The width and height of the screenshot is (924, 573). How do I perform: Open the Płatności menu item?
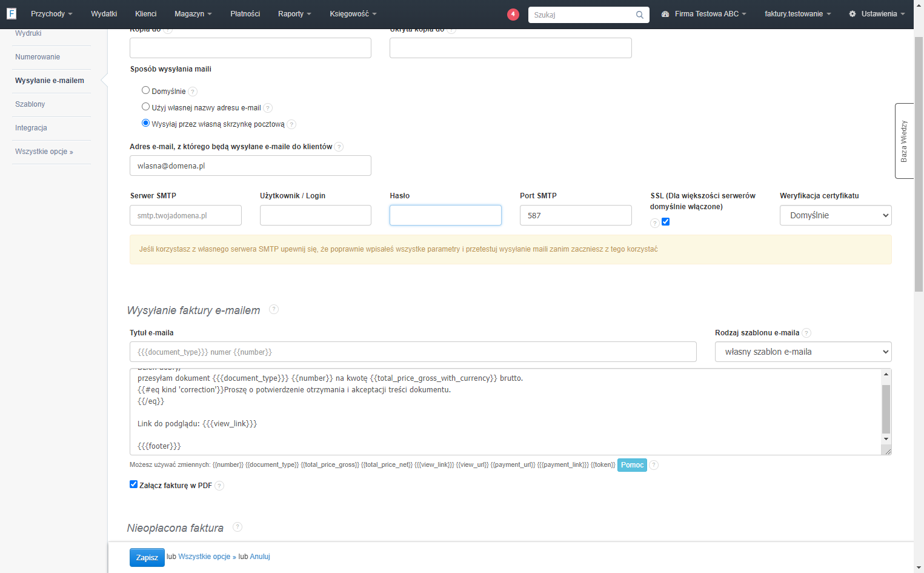tap(245, 14)
